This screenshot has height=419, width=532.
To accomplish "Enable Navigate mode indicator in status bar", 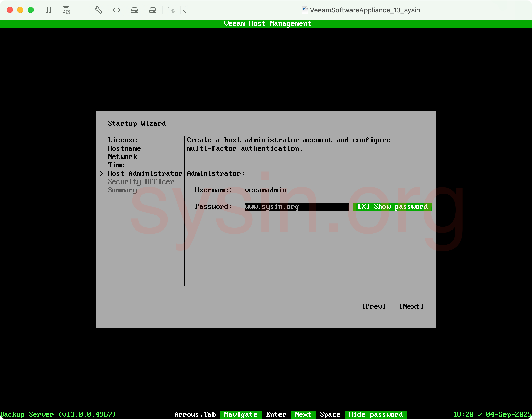I will 241,415.
